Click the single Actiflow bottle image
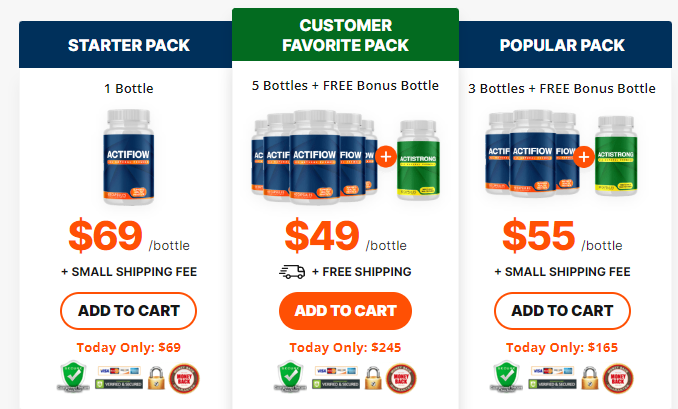 128,156
